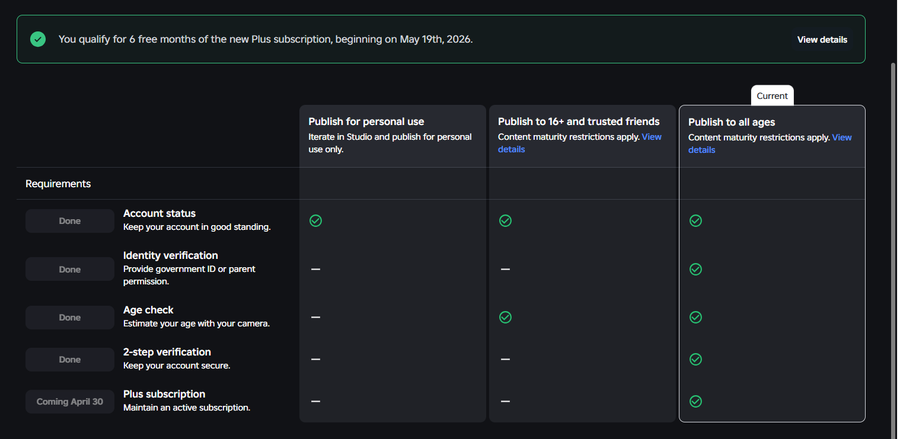This screenshot has height=439, width=900.
Task: Click 2-step verification checkmark under Publish to all ages
Action: [x=695, y=359]
